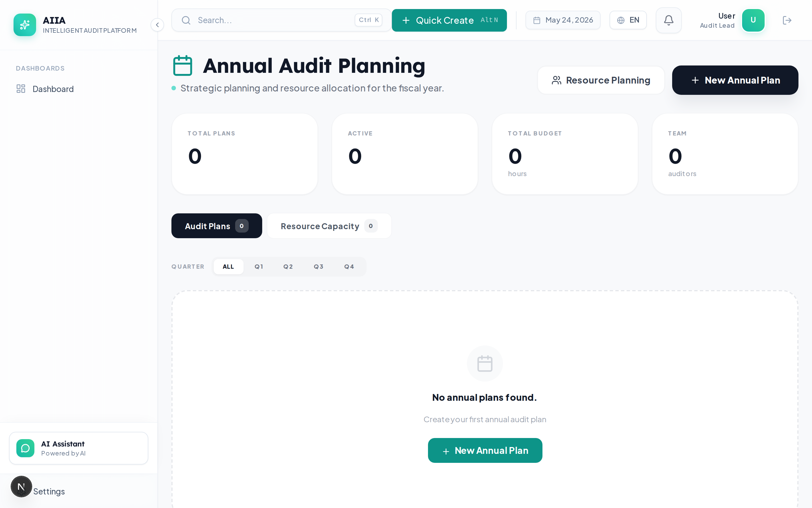
Task: Click the green U user avatar
Action: pyautogui.click(x=753, y=20)
